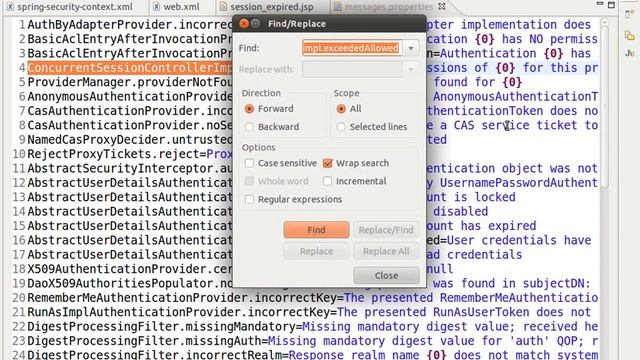The image size is (640, 360).
Task: Maximize the editor area
Action: 611,5
